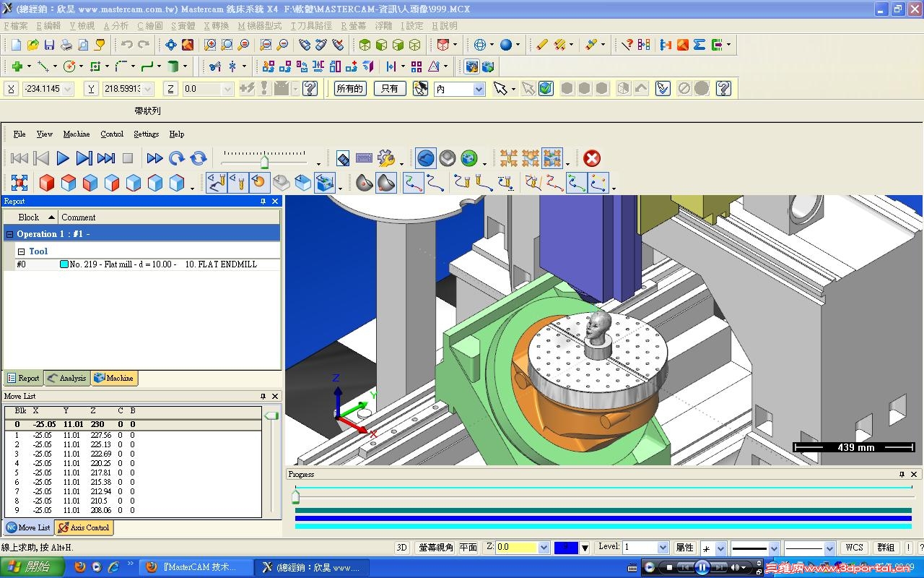Jump to the simulation start
This screenshot has width=924, height=578.
[19, 158]
